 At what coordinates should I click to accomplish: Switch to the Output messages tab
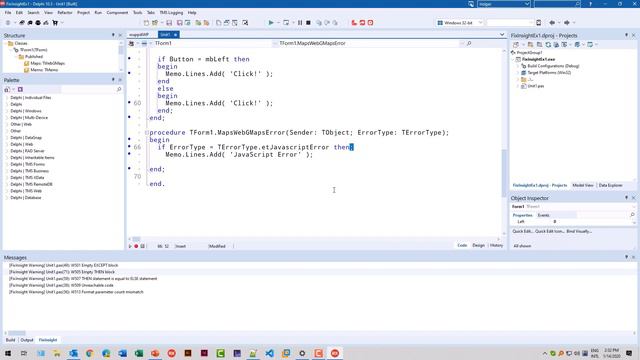click(27, 340)
